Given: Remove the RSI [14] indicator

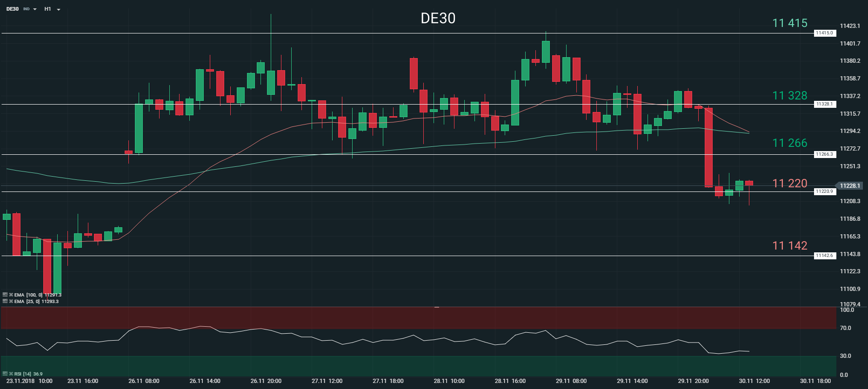Looking at the screenshot, I should click(x=11, y=374).
